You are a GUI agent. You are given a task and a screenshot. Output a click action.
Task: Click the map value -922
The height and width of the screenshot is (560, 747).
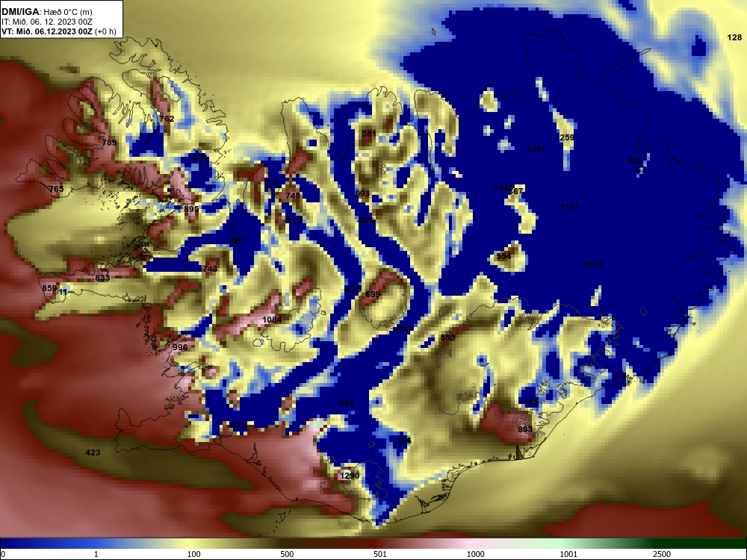(x=633, y=161)
